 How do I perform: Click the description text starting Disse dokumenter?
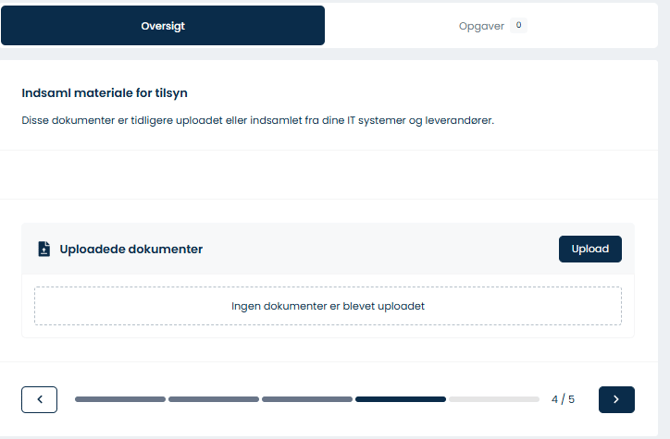click(x=258, y=120)
